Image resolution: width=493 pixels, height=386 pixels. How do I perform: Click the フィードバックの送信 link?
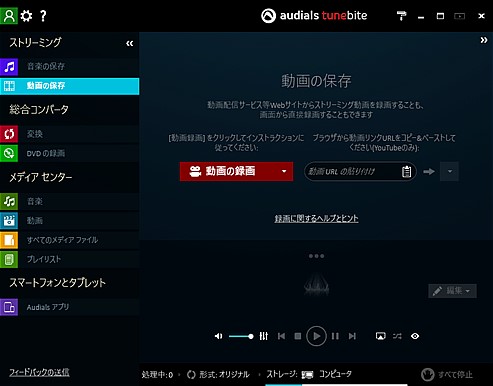[39, 372]
